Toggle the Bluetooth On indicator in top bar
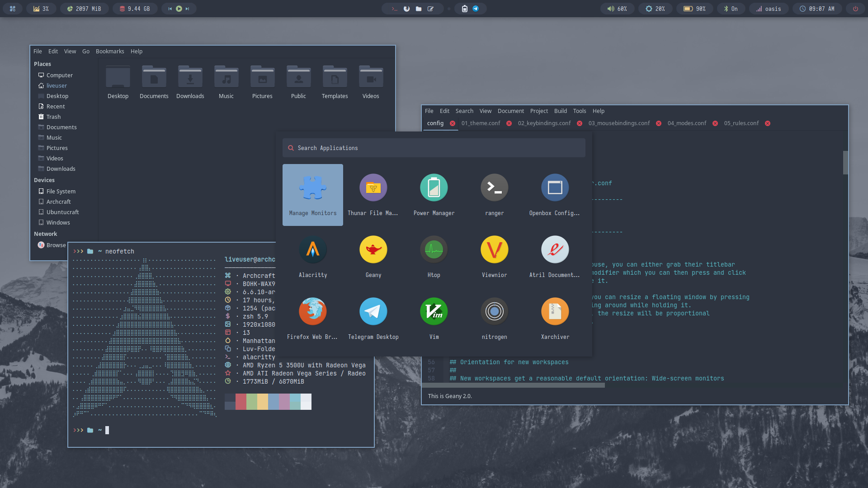Screen dimensions: 868x488 731,9
